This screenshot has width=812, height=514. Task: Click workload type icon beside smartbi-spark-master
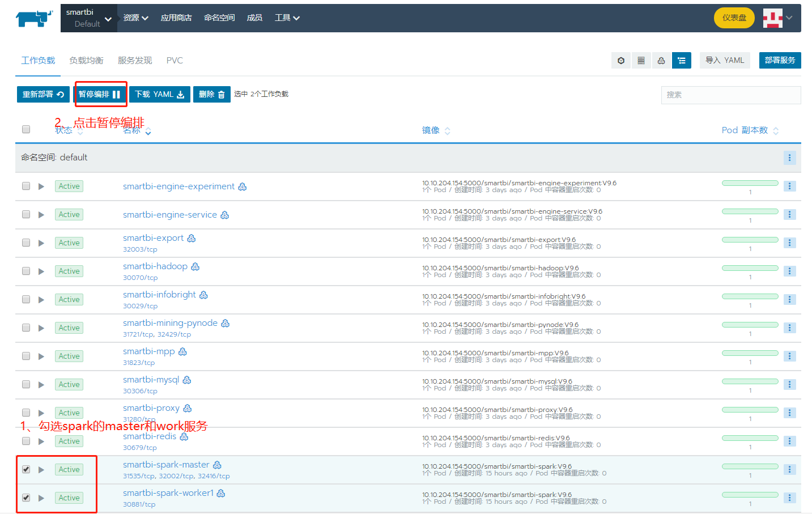[217, 465]
